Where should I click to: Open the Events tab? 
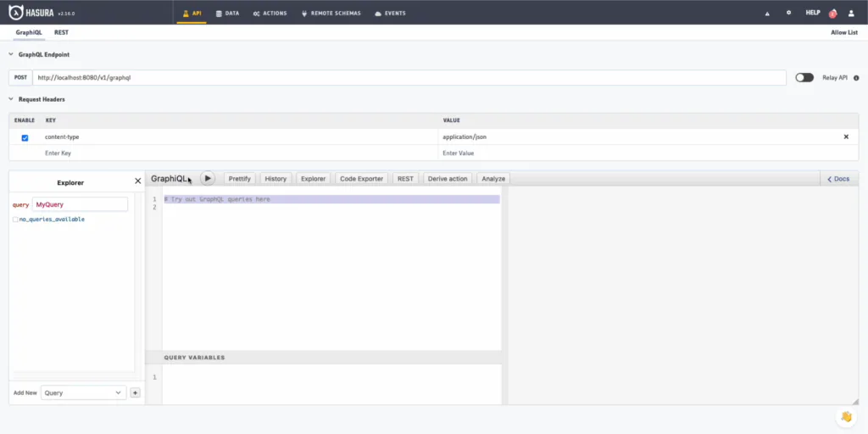click(x=390, y=14)
